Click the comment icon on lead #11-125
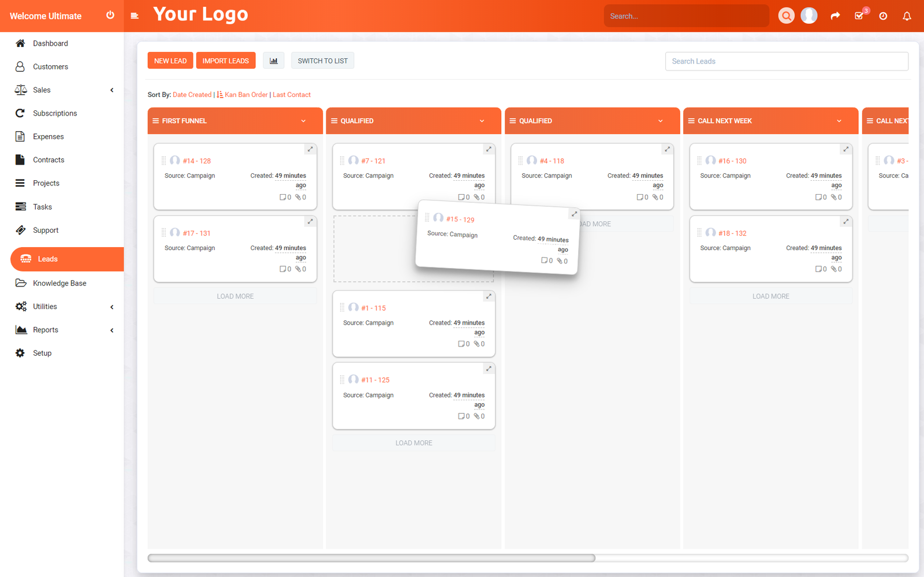Image resolution: width=924 pixels, height=577 pixels. [462, 416]
